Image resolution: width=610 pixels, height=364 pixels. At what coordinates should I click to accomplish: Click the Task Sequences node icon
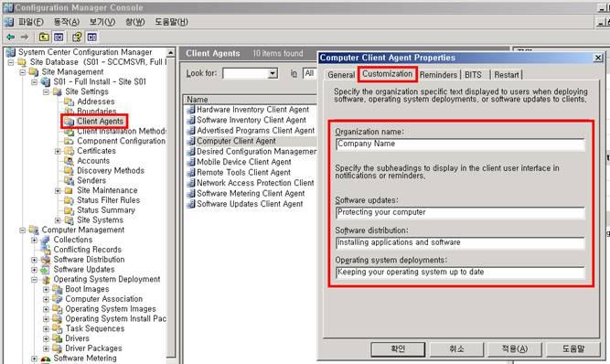58,328
